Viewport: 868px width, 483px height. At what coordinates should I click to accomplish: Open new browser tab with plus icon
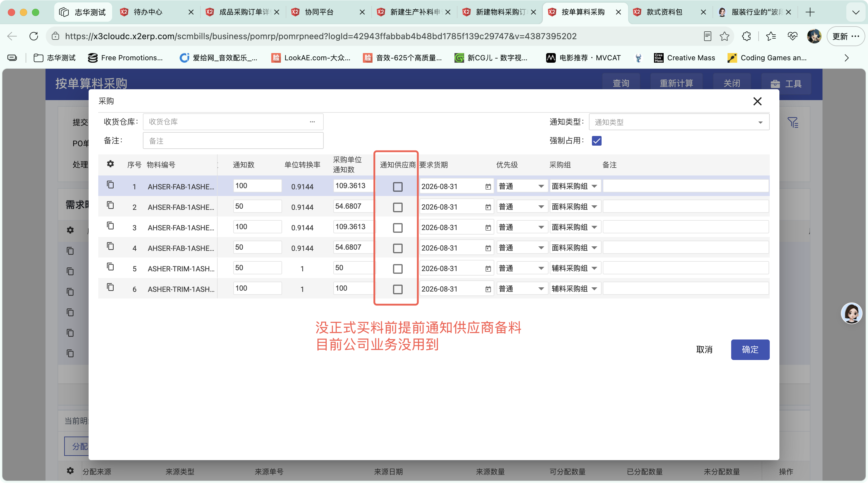coord(810,12)
